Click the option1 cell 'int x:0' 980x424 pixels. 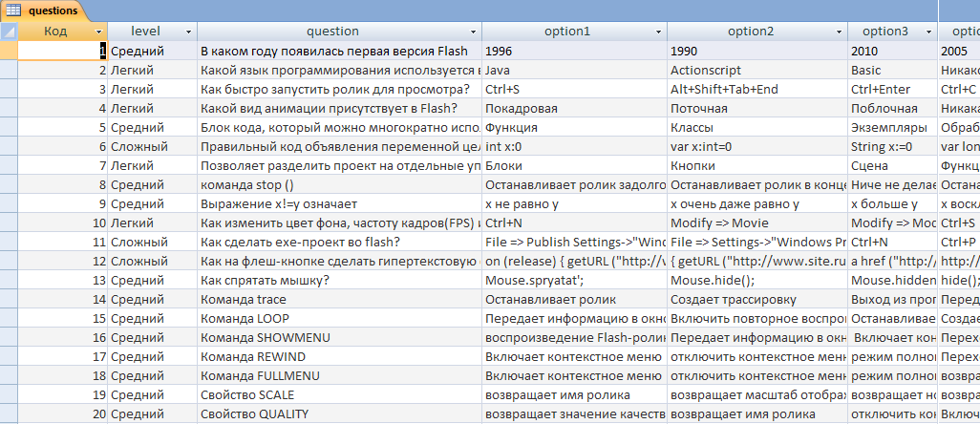tap(574, 147)
